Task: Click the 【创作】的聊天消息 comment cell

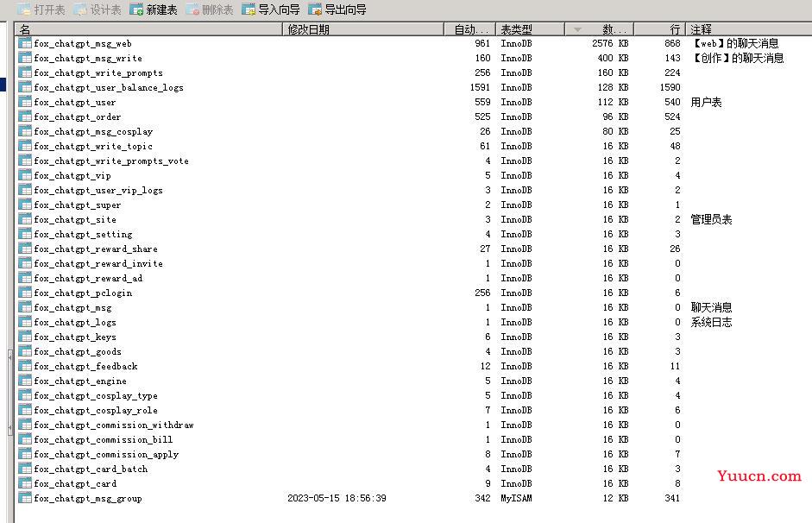Action: (737, 58)
